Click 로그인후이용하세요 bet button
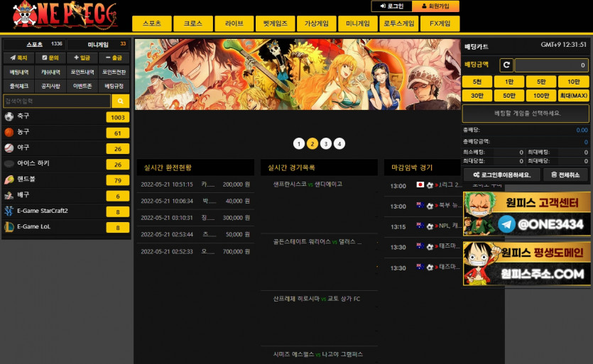The width and height of the screenshot is (593, 364). coord(502,175)
